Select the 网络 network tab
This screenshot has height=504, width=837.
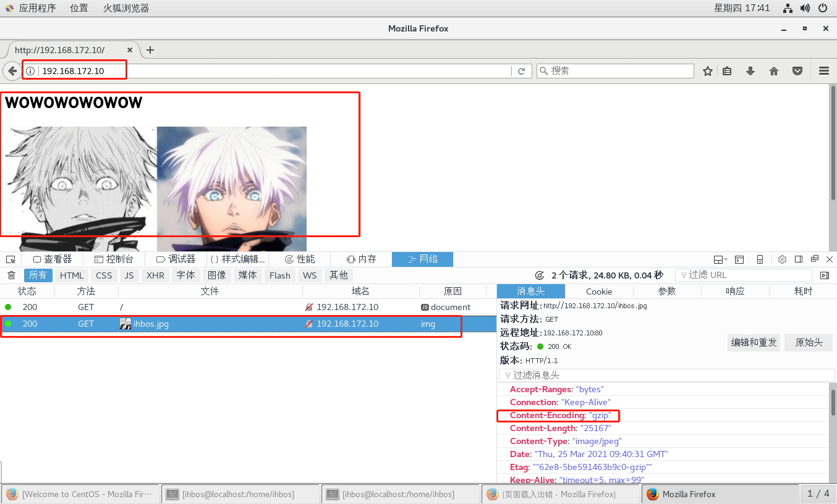[423, 259]
